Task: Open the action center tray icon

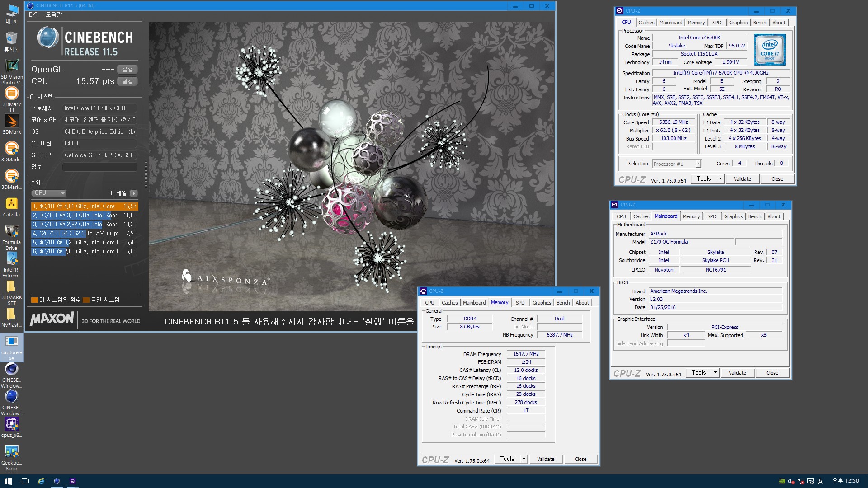Action: click(810, 481)
